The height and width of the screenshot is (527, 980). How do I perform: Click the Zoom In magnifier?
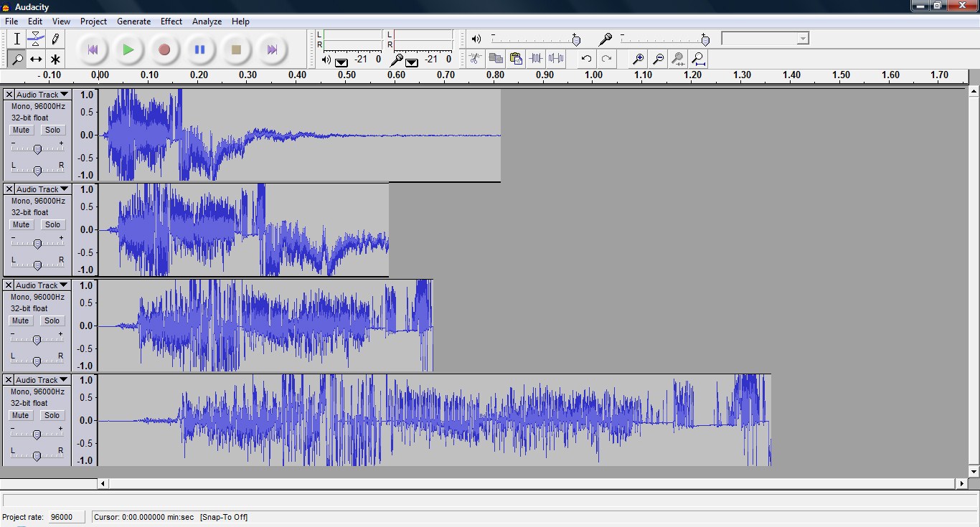638,59
